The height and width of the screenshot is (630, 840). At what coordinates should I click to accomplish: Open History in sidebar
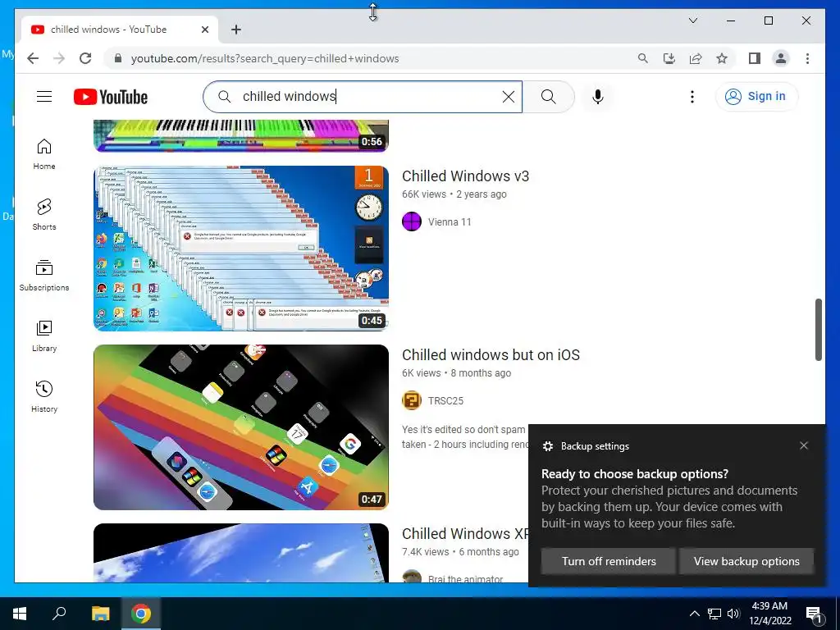pyautogui.click(x=44, y=396)
